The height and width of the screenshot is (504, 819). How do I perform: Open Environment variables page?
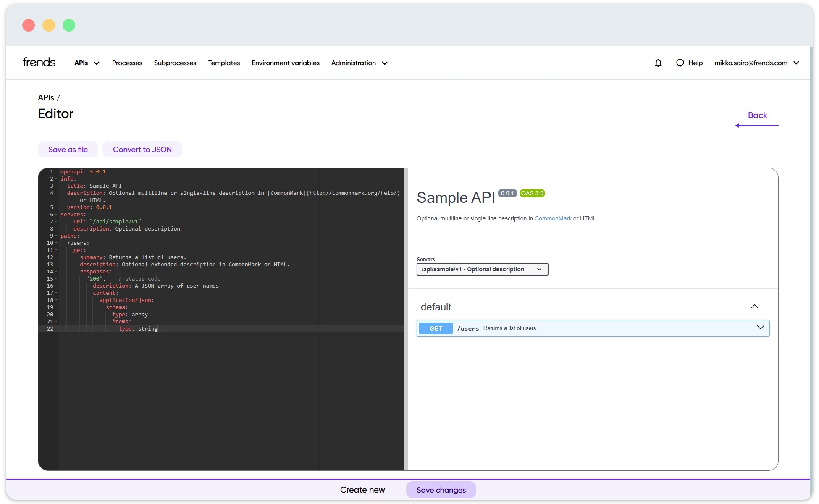pyautogui.click(x=286, y=63)
